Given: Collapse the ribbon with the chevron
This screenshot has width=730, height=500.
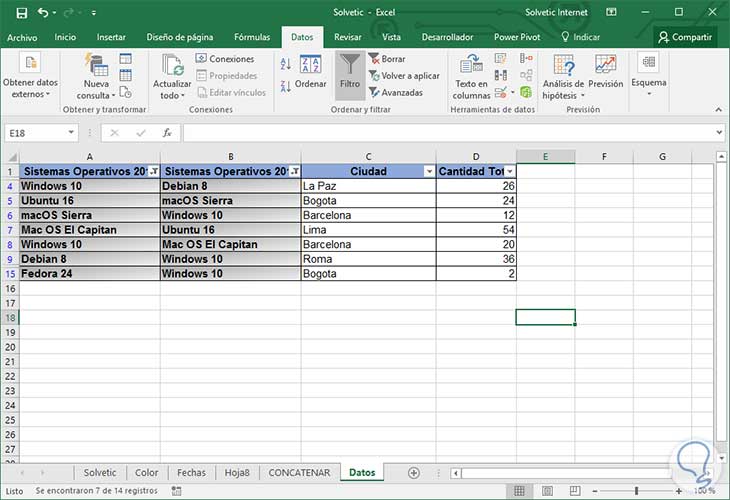Looking at the screenshot, I should coord(718,109).
